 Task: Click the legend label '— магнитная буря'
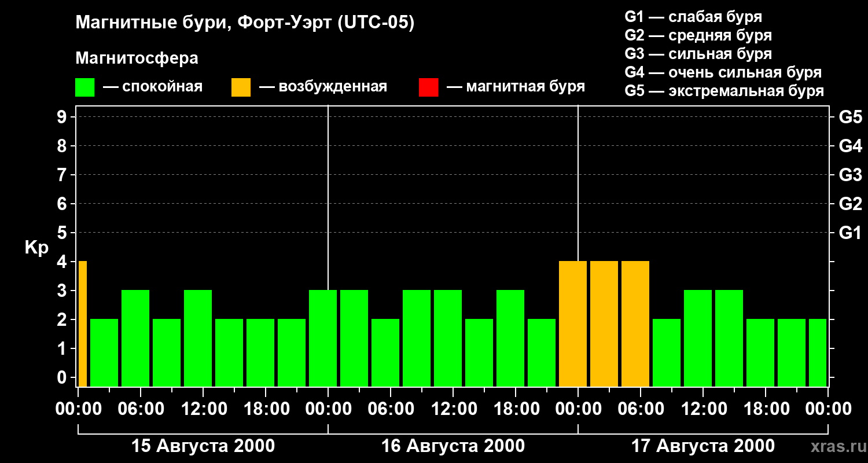(x=516, y=87)
